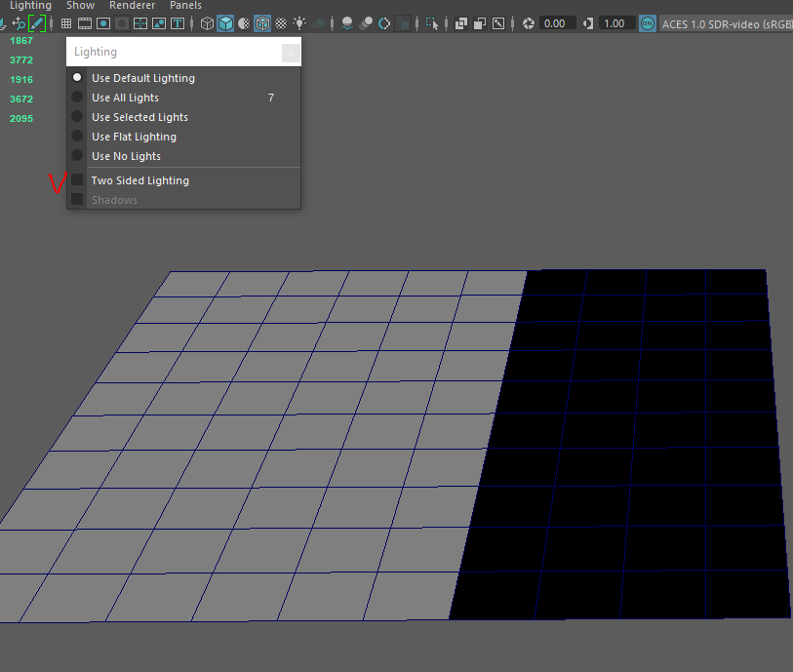Image resolution: width=793 pixels, height=672 pixels.
Task: Toggle the viewport grid icon
Action: click(66, 23)
